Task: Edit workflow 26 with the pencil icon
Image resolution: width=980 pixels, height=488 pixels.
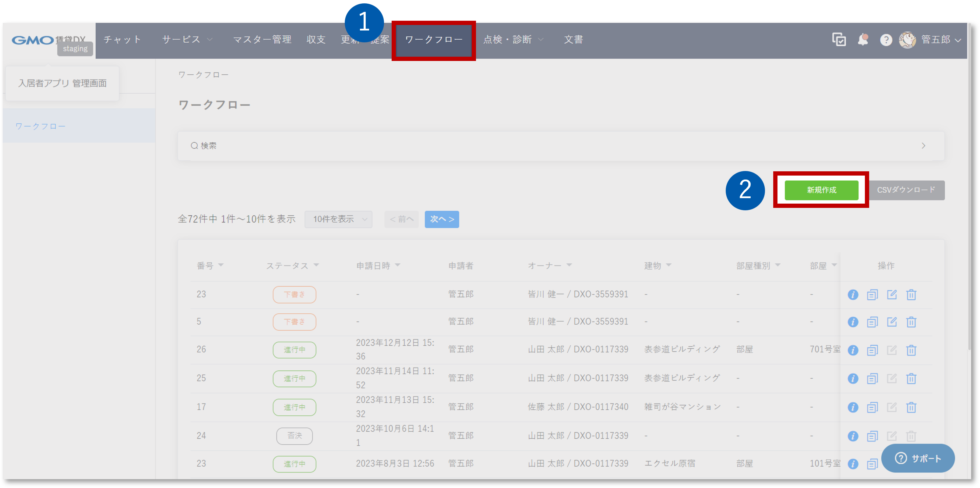Action: (892, 350)
